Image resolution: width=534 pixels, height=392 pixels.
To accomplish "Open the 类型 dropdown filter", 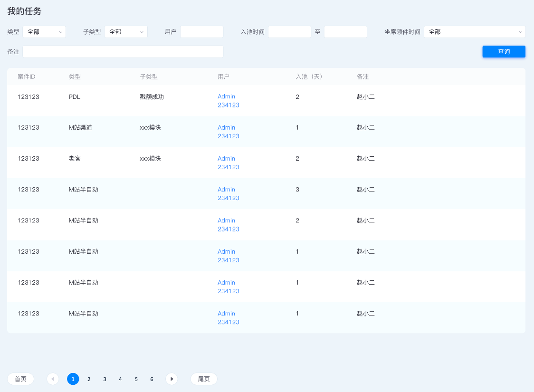I will (x=44, y=32).
